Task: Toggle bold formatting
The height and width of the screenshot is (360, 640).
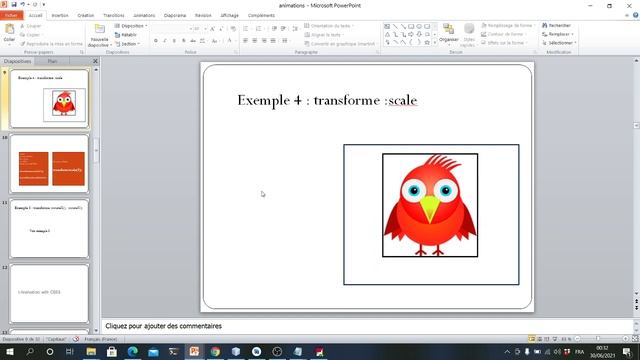Action: 156,41
